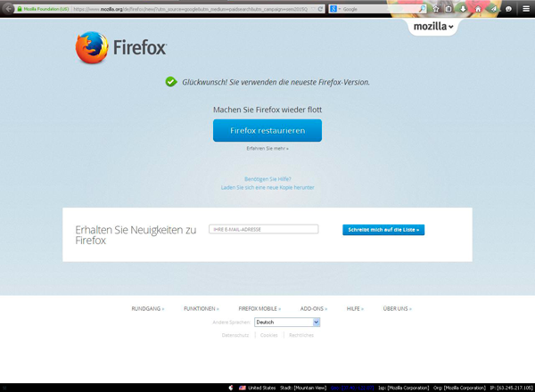Open the Benötigen Sie Hilfe? link
The height and width of the screenshot is (392, 535).
(267, 179)
